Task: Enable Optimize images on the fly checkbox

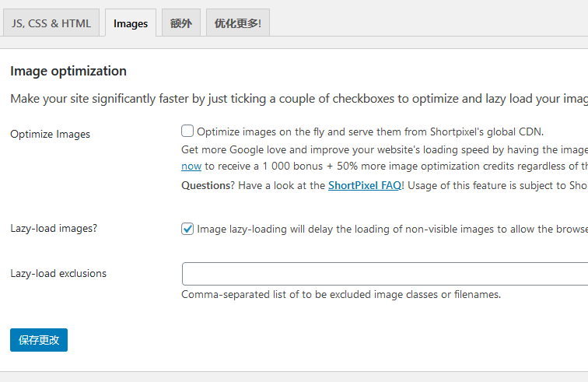Action: [x=187, y=131]
